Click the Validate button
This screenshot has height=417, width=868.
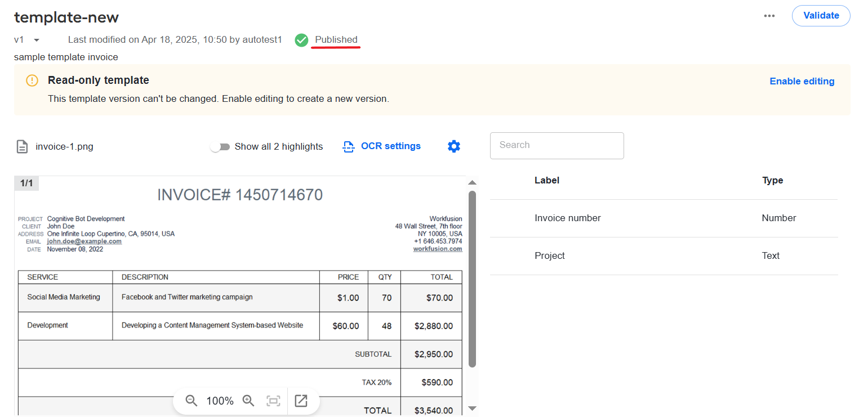[821, 16]
